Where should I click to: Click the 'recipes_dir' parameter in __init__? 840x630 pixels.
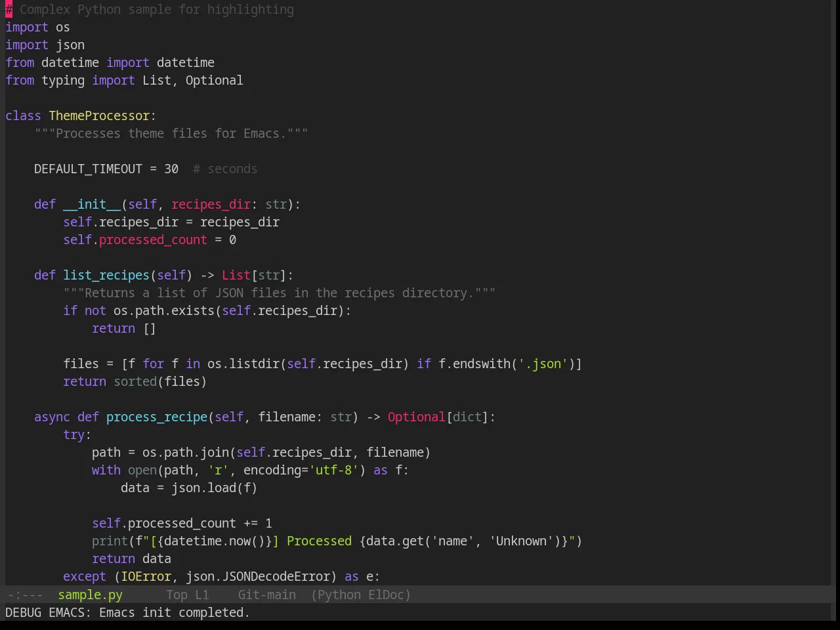(211, 205)
